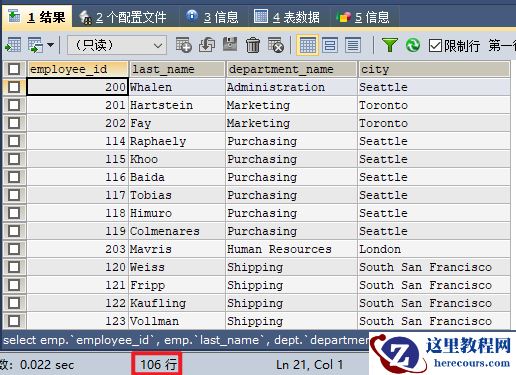Check the row checkbox for Vollman
This screenshot has height=375, width=516.
pos(14,321)
